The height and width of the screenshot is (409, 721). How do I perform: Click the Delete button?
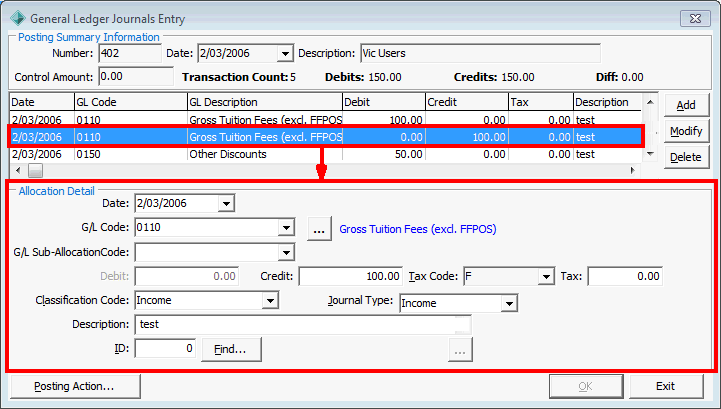click(x=686, y=157)
